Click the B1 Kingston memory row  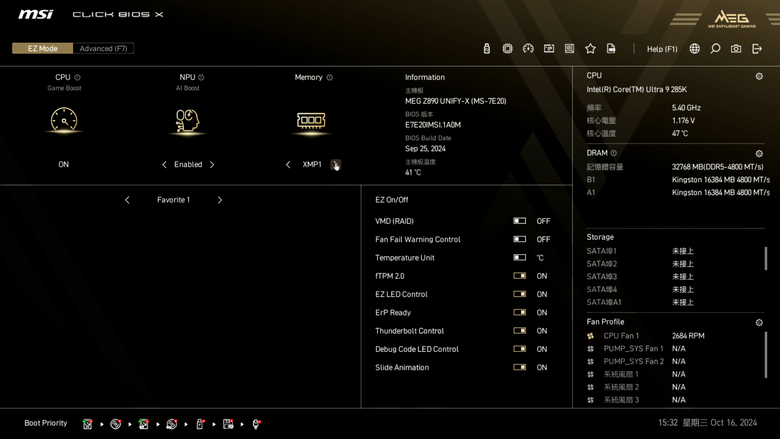678,179
